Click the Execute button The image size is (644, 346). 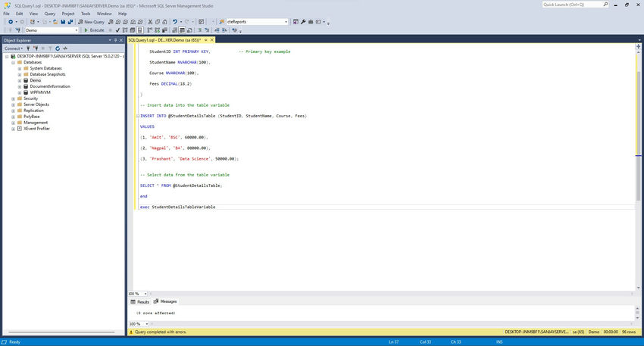[94, 30]
